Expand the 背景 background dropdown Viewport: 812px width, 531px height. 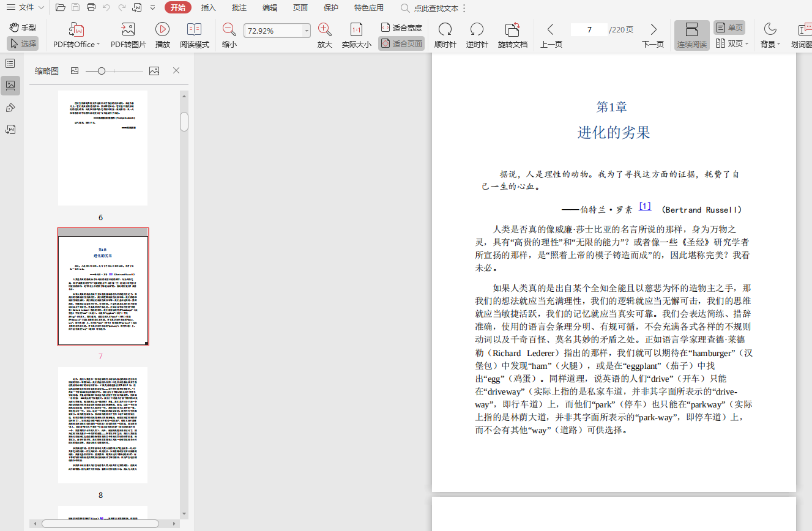click(x=778, y=44)
